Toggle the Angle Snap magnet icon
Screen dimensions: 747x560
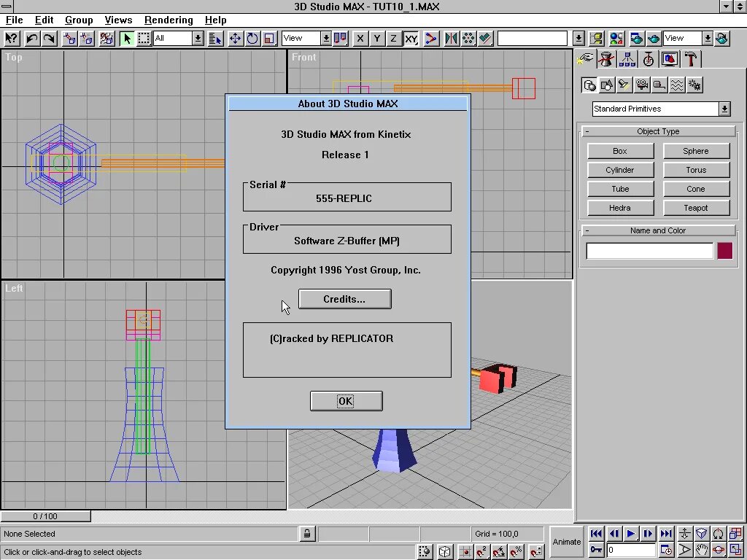click(499, 552)
